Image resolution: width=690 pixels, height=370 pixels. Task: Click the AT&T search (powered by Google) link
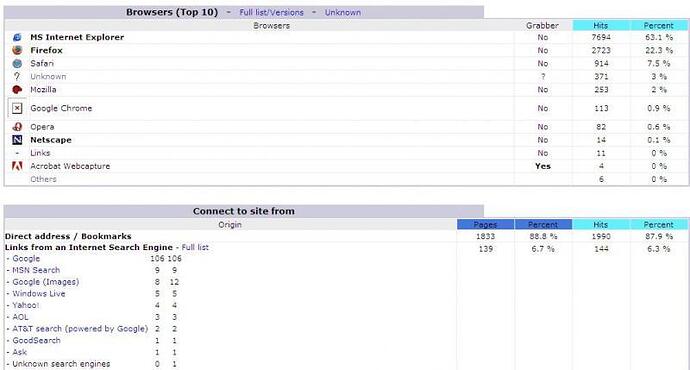click(x=80, y=329)
